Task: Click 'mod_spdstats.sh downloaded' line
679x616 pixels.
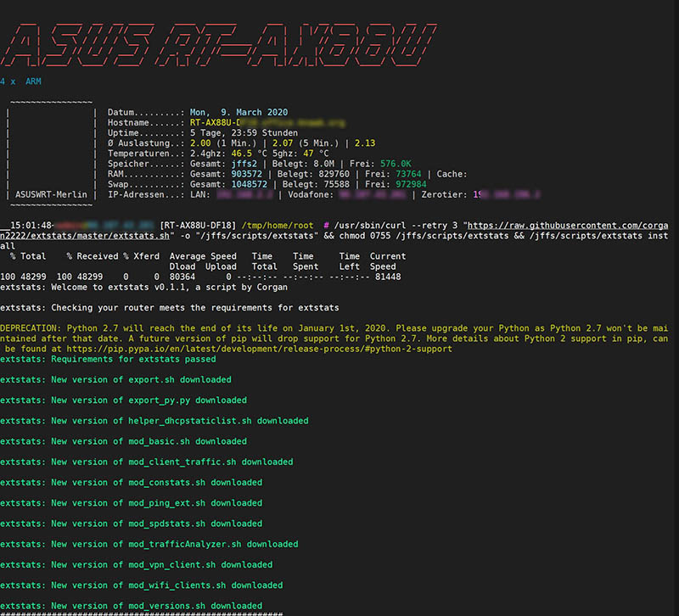Action: 132,524
